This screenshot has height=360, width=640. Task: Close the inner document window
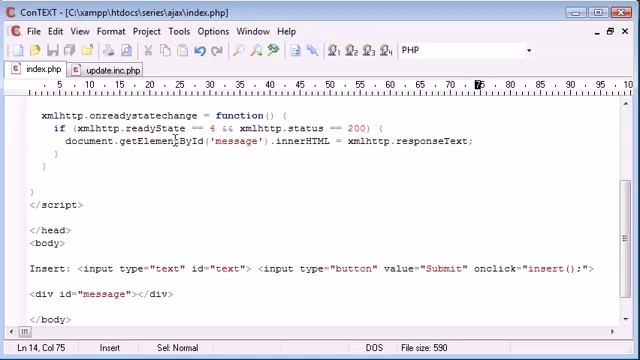(x=625, y=31)
